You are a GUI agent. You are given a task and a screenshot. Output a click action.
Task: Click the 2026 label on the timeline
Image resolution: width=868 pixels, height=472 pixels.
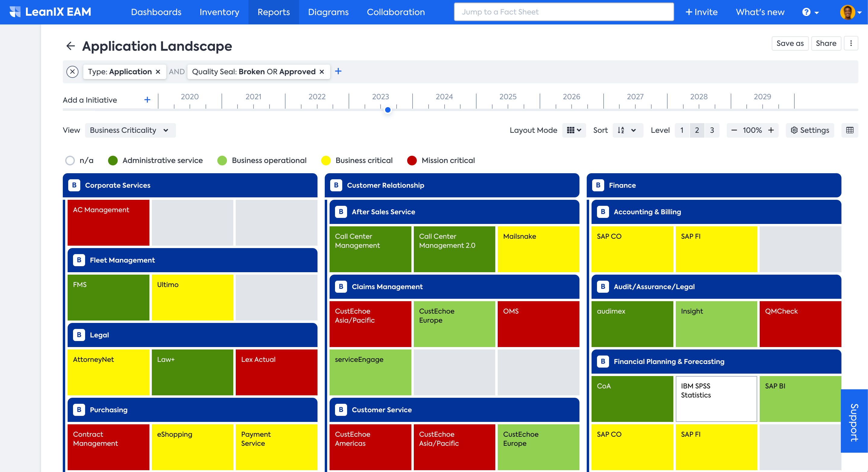(572, 97)
